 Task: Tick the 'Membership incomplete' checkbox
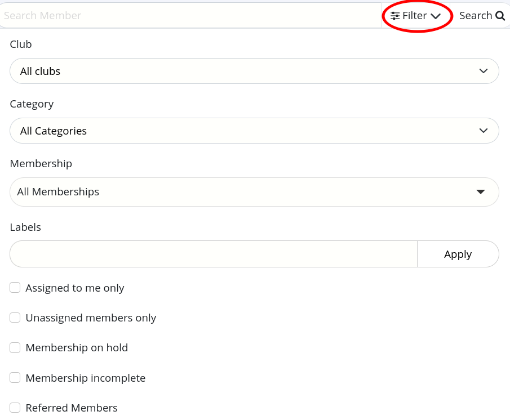(15, 378)
